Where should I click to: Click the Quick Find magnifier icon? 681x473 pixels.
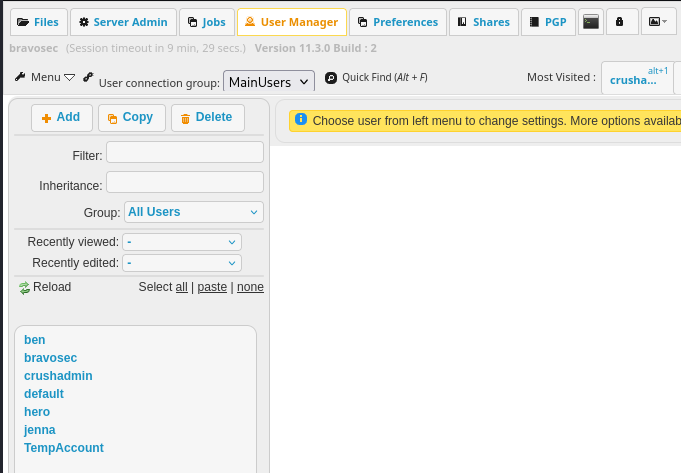[x=331, y=77]
